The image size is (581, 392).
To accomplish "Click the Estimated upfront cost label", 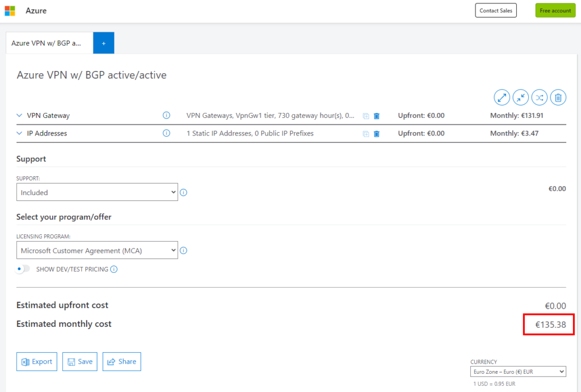I will point(62,305).
